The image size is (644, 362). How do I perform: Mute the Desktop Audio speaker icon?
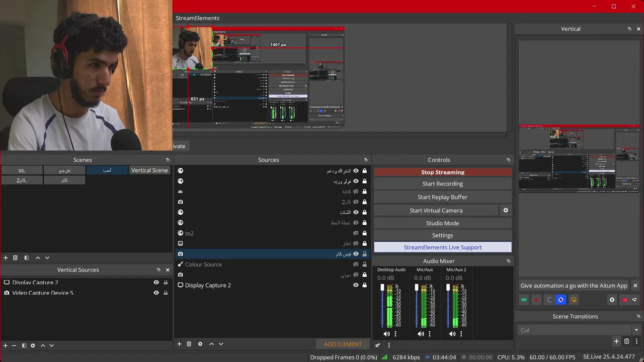pyautogui.click(x=386, y=334)
